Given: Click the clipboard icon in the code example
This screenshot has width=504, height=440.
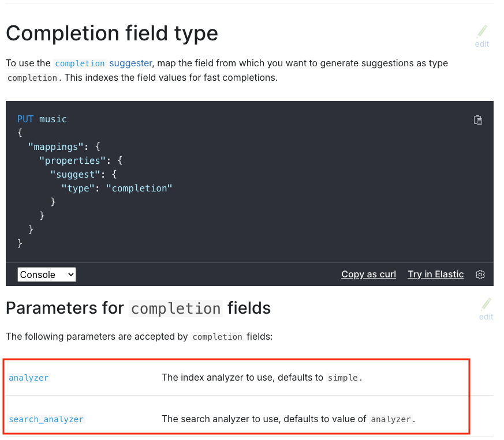Looking at the screenshot, I should tap(478, 119).
